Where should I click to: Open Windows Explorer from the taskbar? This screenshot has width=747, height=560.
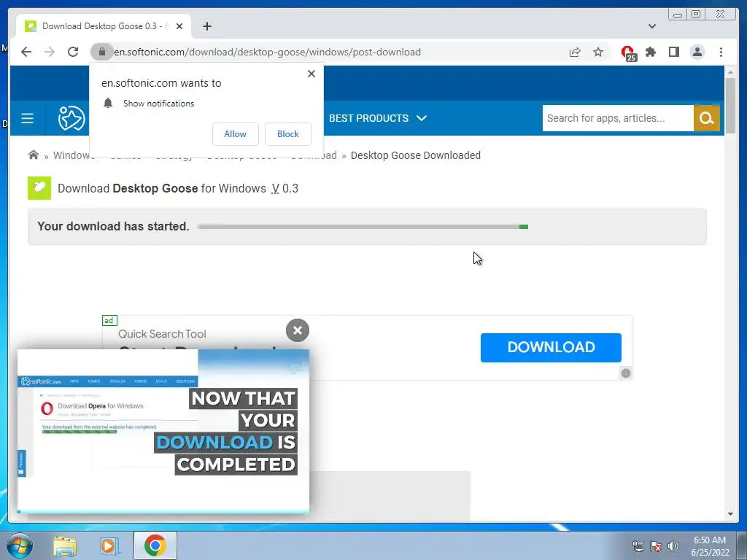[x=65, y=545]
